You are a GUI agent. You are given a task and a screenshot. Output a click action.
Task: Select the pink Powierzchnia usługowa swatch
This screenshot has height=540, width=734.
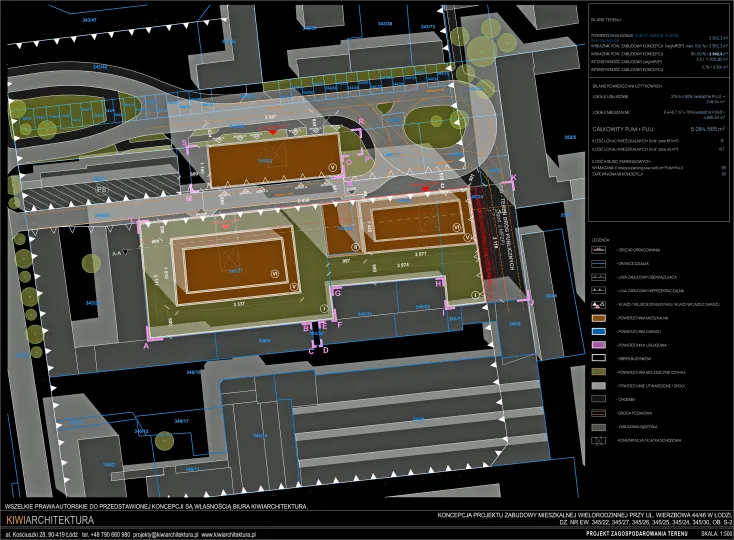click(x=600, y=343)
